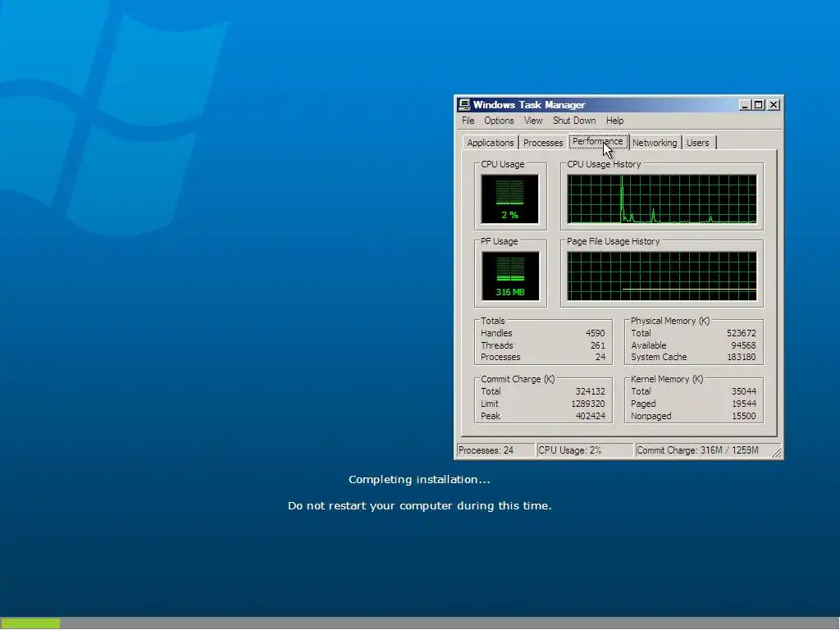
Task: Click the window resize grip in status bar
Action: pyautogui.click(x=777, y=453)
